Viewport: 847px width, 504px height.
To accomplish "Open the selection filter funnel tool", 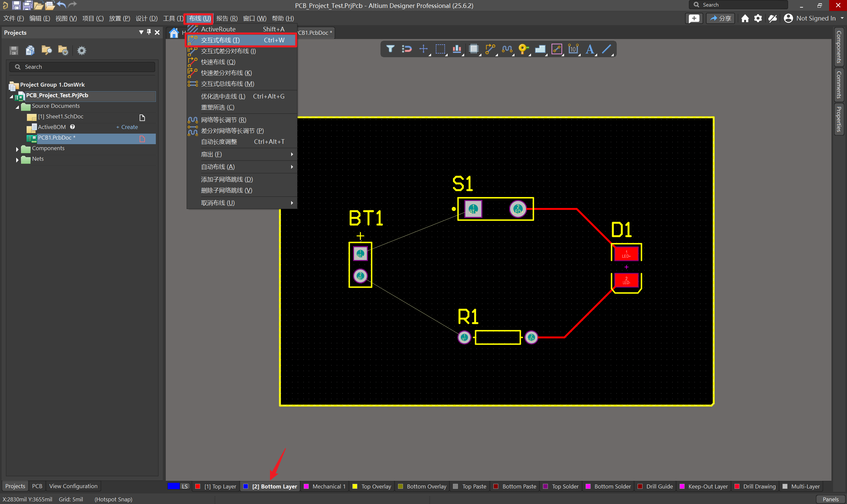I will (390, 49).
